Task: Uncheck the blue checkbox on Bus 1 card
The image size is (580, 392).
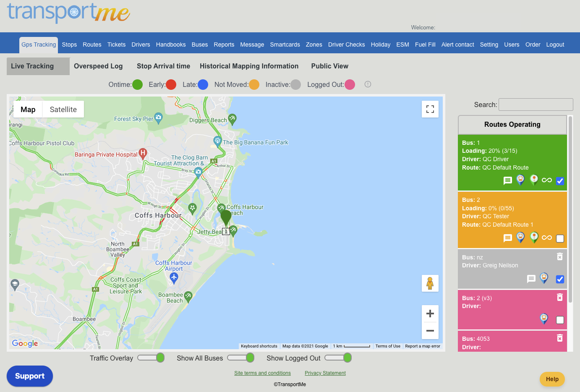Action: [x=560, y=181]
